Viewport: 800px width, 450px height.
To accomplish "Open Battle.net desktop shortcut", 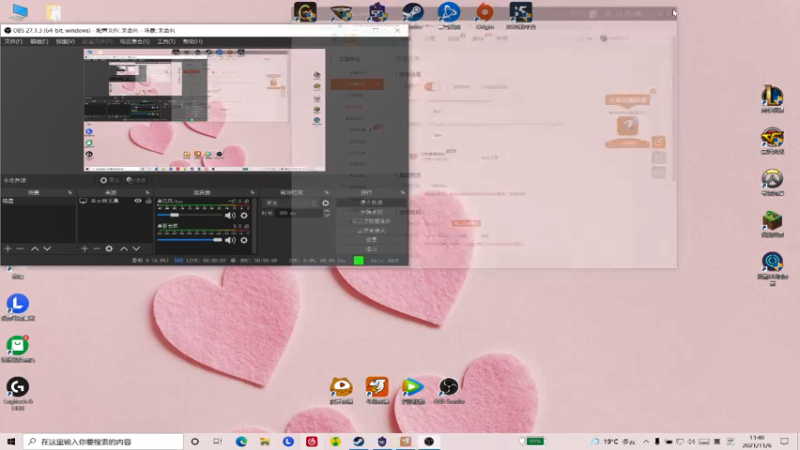I will click(x=448, y=15).
